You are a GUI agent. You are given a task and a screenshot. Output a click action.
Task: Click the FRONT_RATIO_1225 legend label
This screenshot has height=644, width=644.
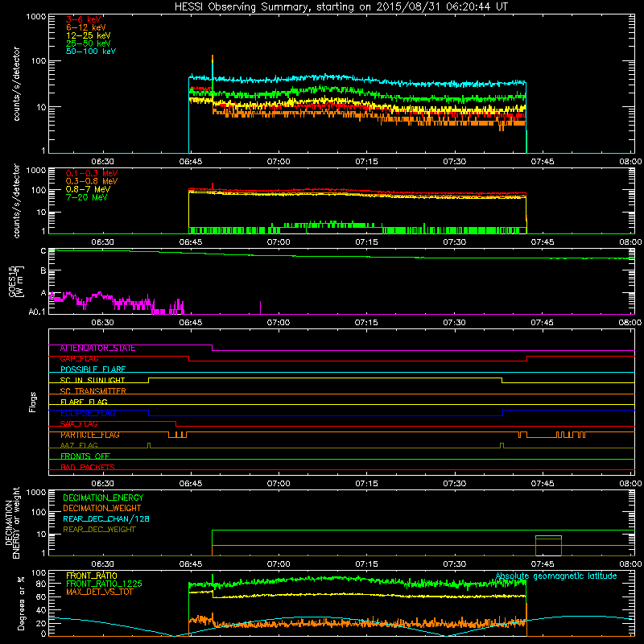coord(104,584)
